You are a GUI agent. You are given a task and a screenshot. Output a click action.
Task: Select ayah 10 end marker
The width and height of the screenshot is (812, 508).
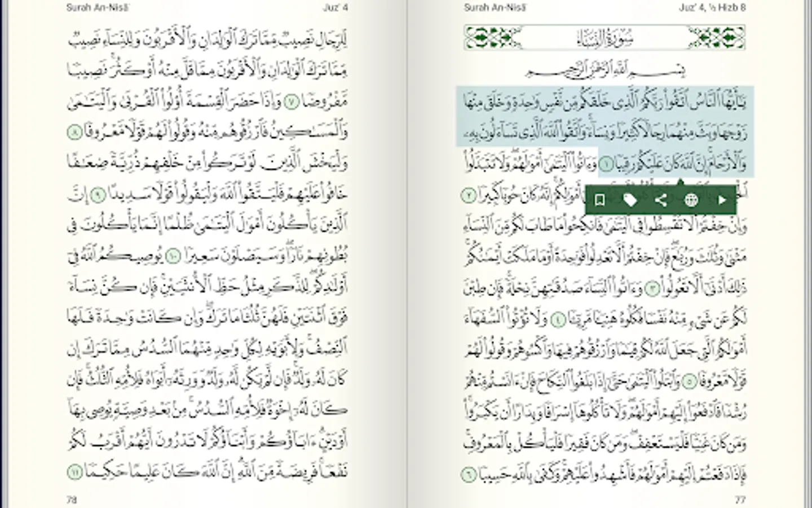[173, 257]
